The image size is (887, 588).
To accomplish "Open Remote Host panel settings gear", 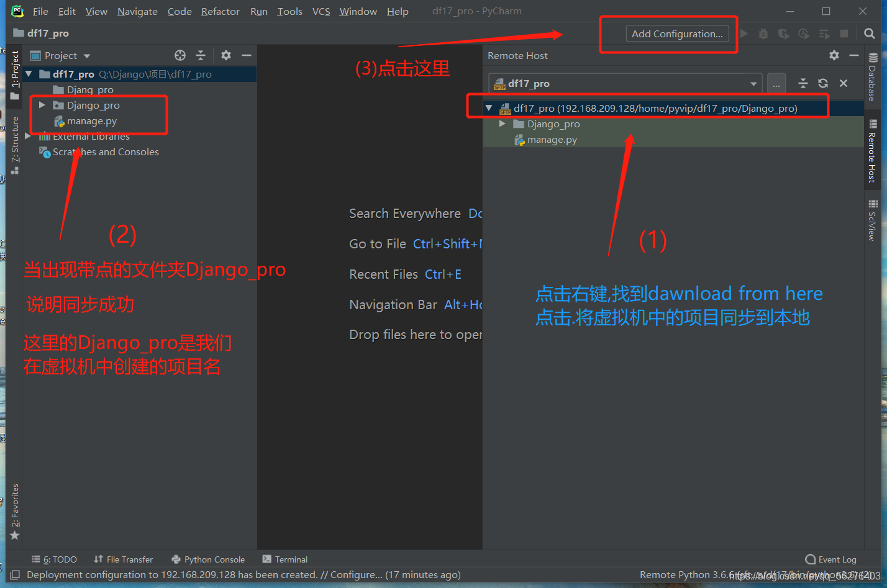I will pos(834,55).
